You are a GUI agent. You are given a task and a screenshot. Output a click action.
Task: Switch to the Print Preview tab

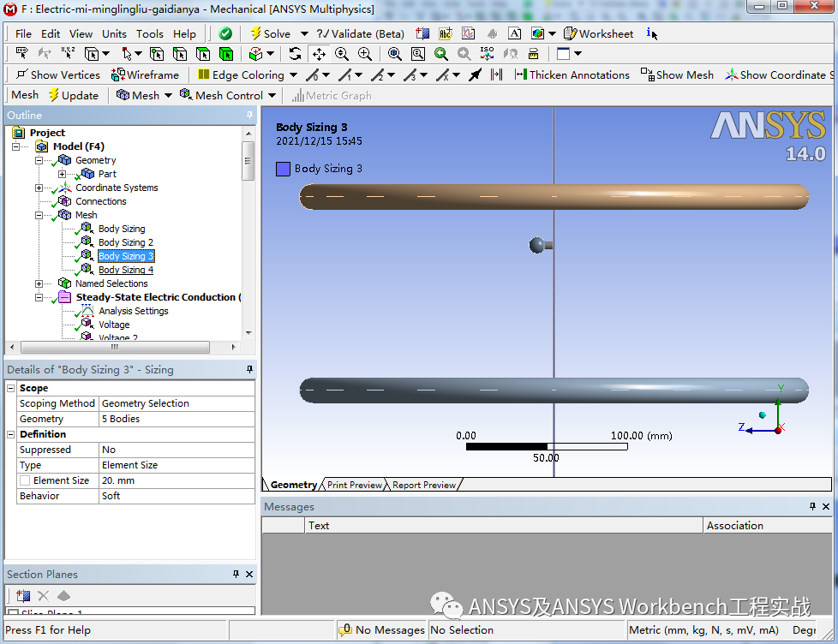pos(355,485)
